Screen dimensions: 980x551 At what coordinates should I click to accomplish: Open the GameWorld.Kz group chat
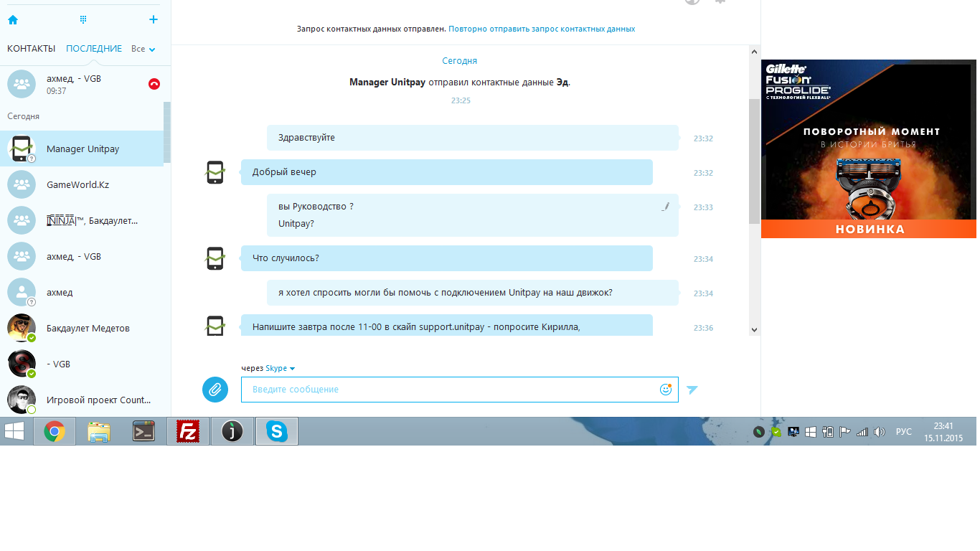pos(82,184)
